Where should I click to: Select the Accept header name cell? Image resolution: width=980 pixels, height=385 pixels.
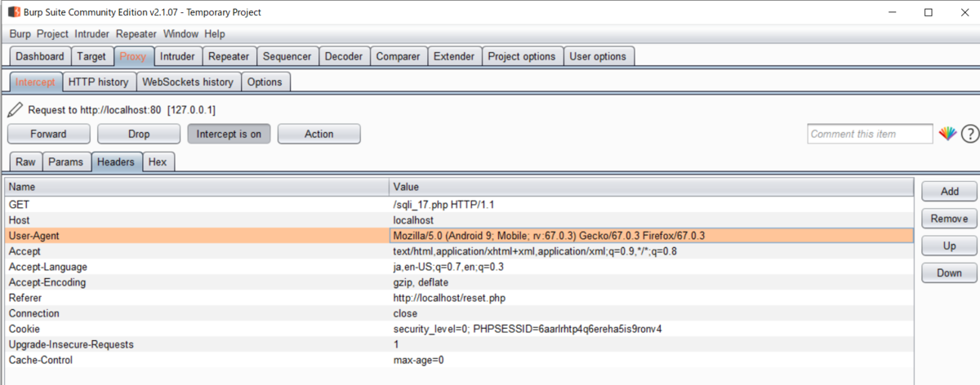[x=197, y=251]
